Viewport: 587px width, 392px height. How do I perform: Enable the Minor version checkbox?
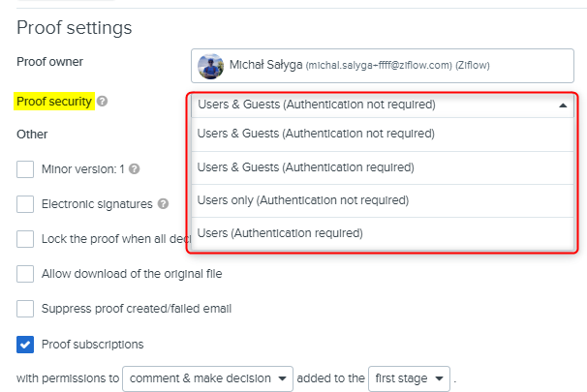click(25, 169)
